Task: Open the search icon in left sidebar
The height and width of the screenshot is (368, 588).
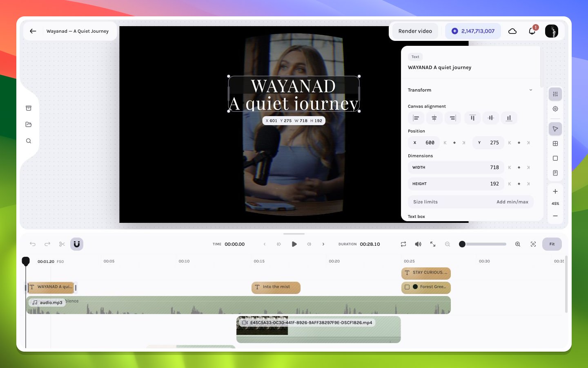Action: pos(29,141)
